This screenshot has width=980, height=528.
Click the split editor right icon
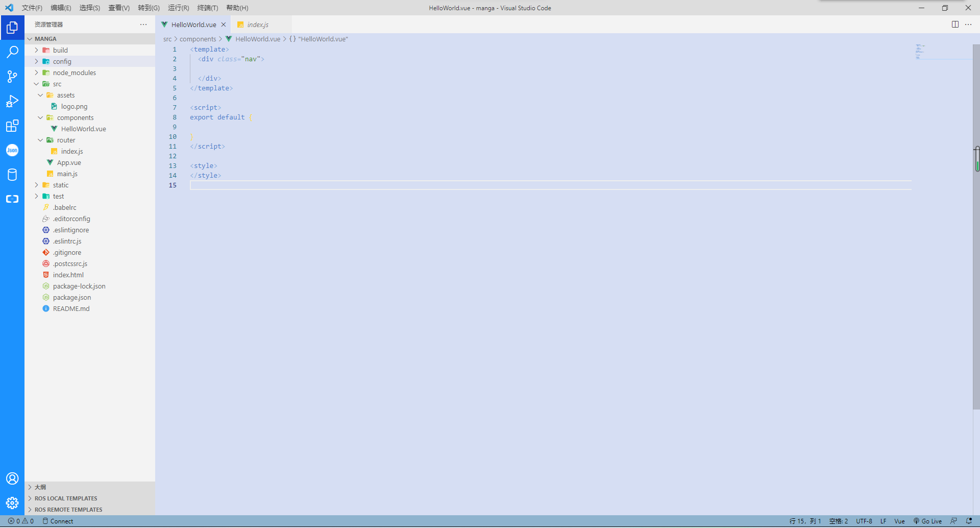click(x=955, y=25)
